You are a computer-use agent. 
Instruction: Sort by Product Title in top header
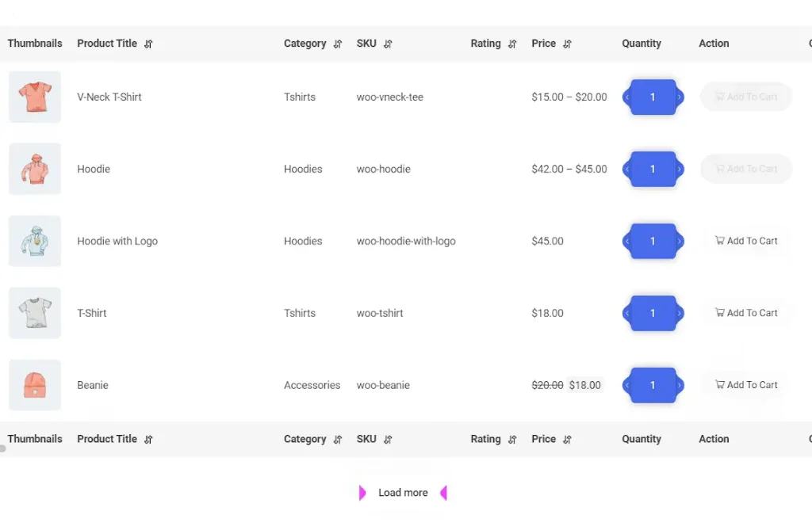click(x=148, y=44)
